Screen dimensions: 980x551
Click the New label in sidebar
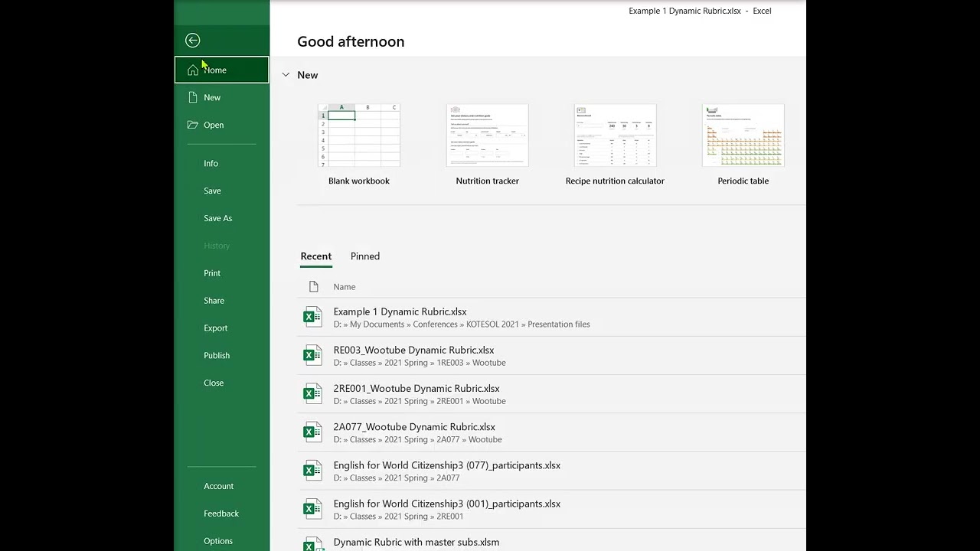tap(212, 98)
